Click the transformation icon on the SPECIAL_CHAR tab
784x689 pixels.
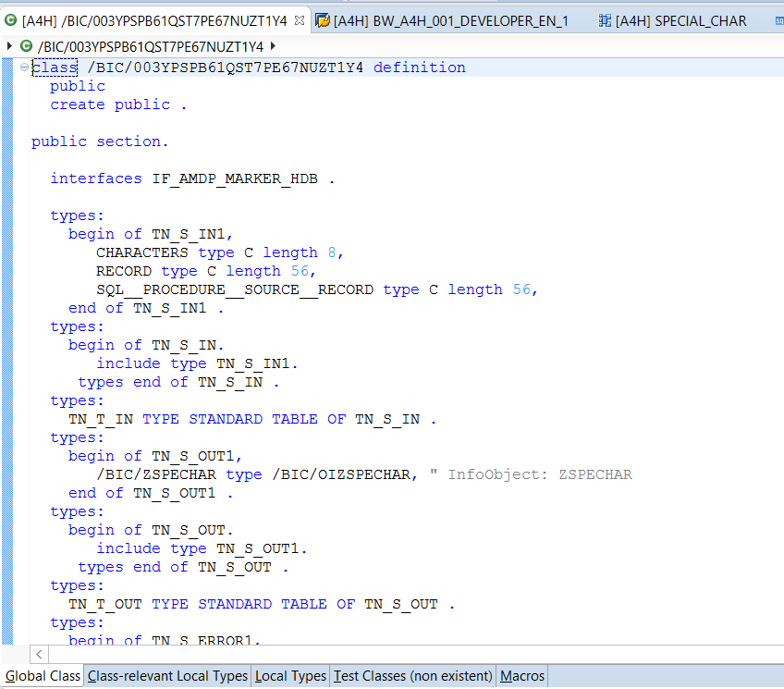[x=605, y=20]
